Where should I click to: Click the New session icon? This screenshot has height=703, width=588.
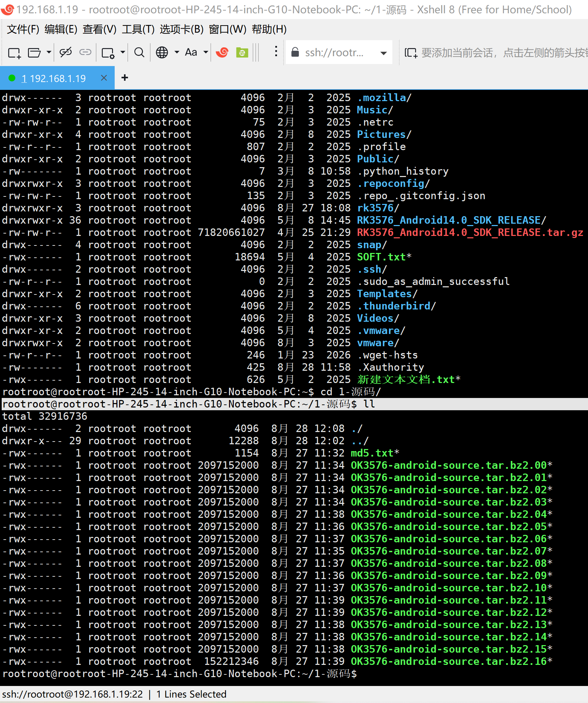pyautogui.click(x=14, y=53)
